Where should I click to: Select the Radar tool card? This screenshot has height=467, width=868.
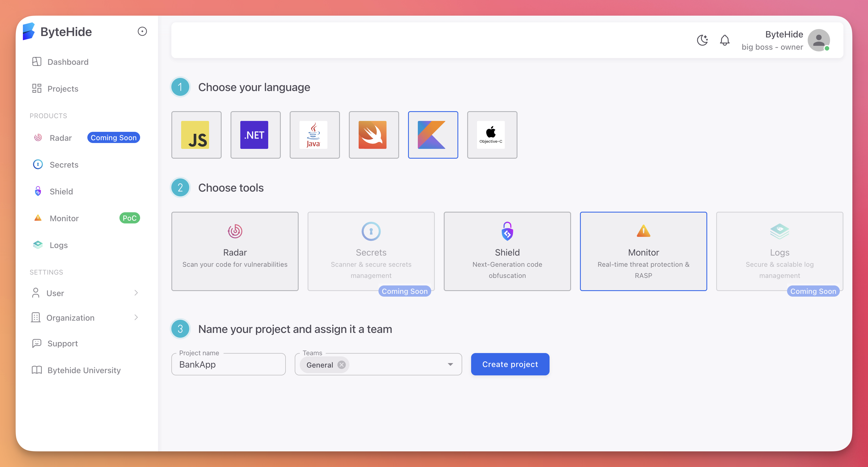[235, 251]
